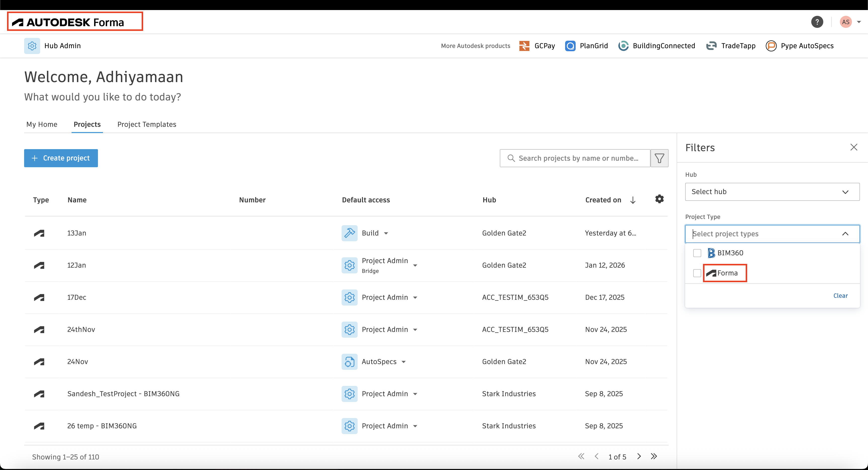Image resolution: width=868 pixels, height=470 pixels.
Task: Click the Clear link in filters
Action: point(840,296)
